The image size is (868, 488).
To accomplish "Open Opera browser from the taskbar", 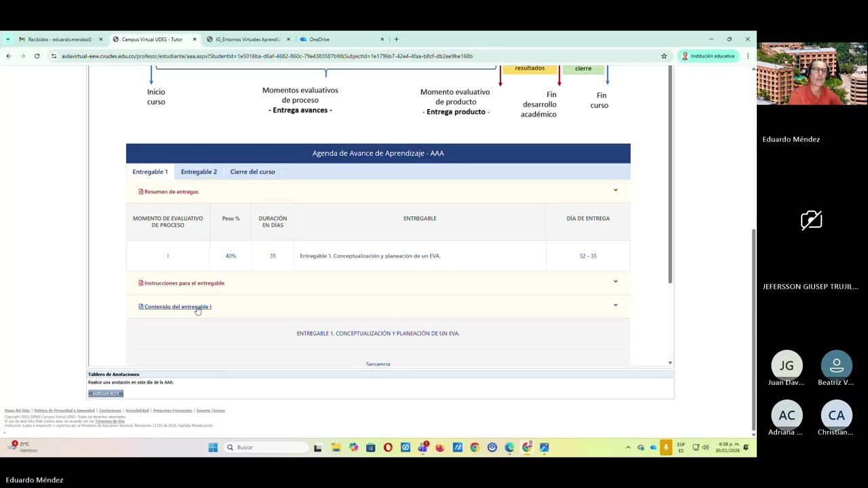I will (x=388, y=447).
